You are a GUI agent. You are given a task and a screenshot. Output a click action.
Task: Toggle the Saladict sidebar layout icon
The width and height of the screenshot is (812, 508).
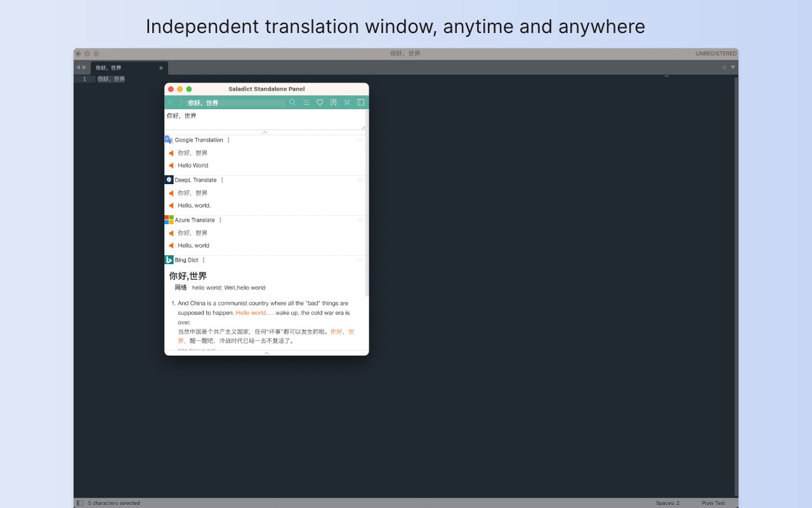(x=361, y=102)
